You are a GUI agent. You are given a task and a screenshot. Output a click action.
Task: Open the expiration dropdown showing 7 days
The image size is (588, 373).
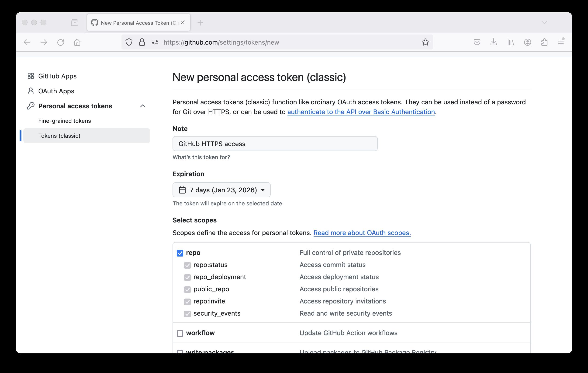tap(221, 190)
